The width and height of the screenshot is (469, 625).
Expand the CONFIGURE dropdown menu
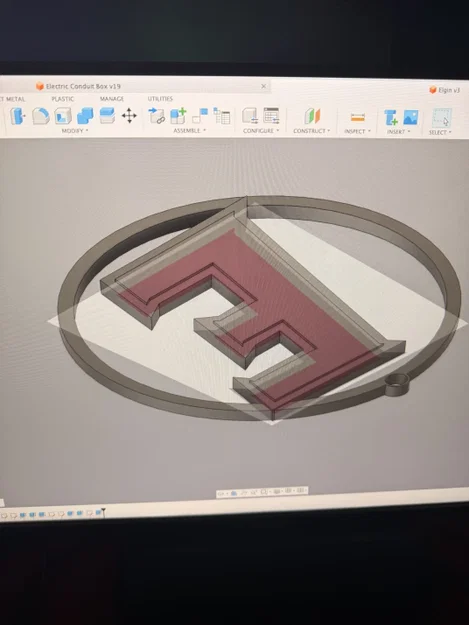pyautogui.click(x=261, y=131)
